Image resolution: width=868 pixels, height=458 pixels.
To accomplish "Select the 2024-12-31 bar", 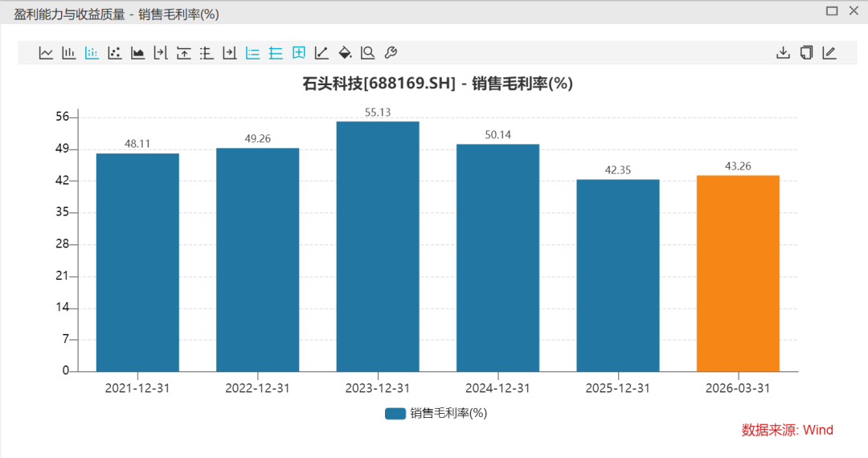I will pos(498,258).
